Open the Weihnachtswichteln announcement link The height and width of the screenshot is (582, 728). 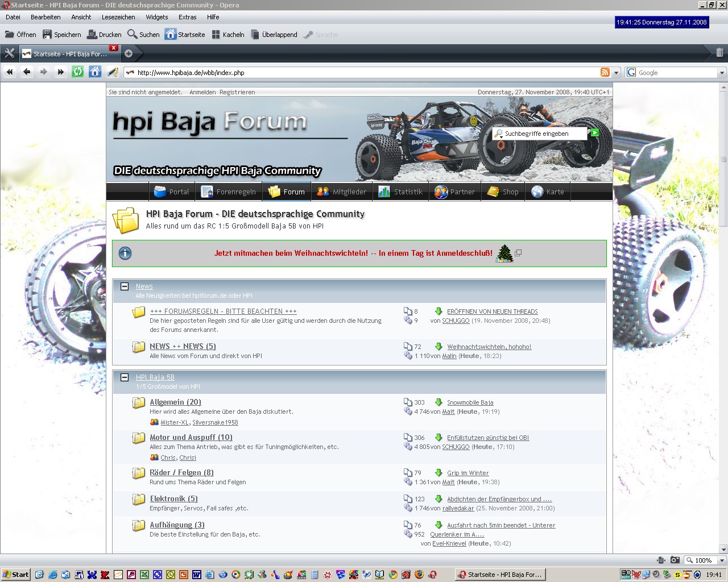point(353,253)
